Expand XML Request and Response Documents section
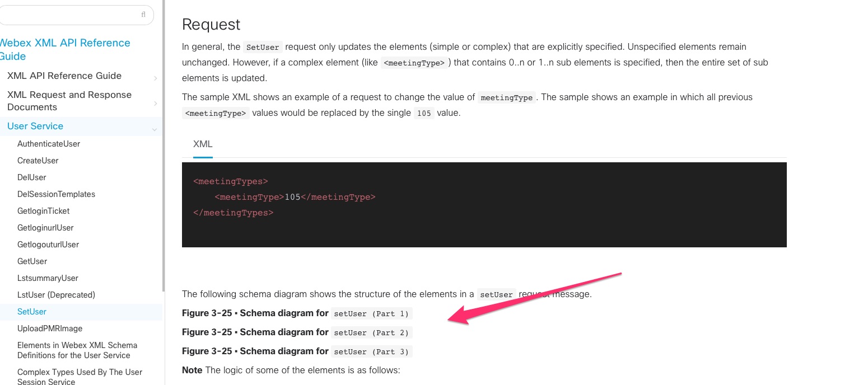 click(x=156, y=103)
